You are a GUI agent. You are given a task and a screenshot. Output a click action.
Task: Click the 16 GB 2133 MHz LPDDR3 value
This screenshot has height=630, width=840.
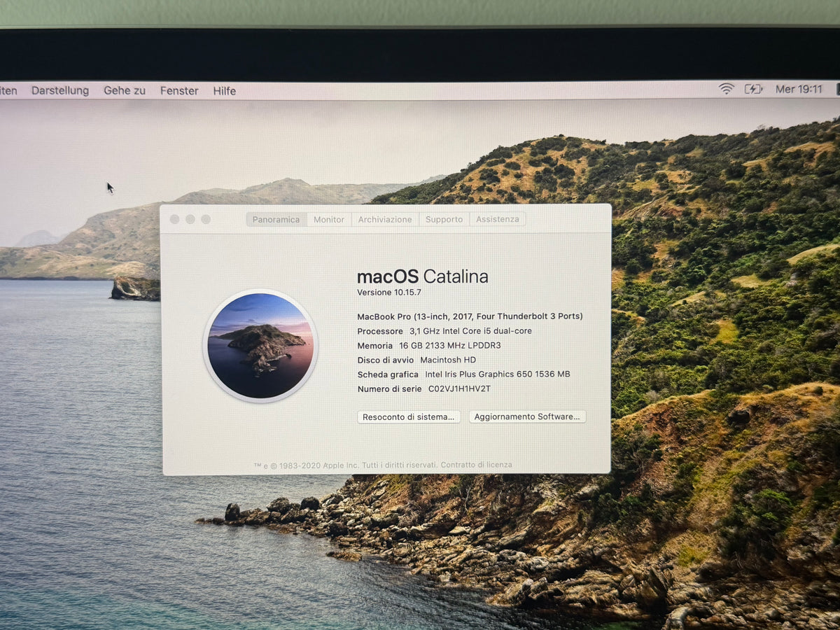point(450,346)
